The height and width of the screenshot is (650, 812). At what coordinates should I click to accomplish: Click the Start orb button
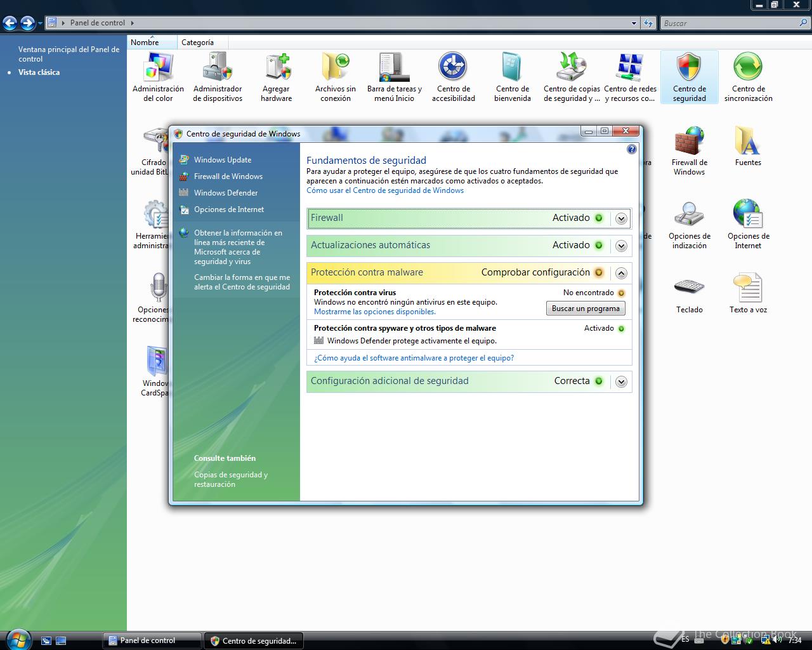point(17,639)
